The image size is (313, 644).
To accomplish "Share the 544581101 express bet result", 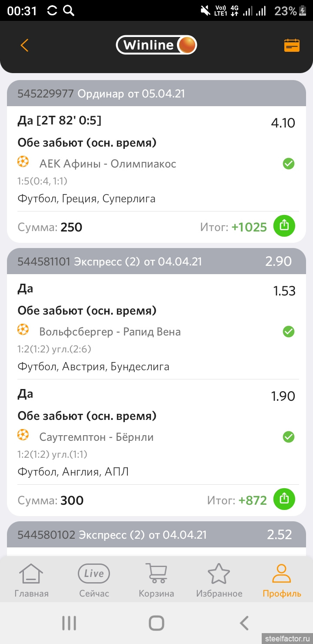I will 284,499.
